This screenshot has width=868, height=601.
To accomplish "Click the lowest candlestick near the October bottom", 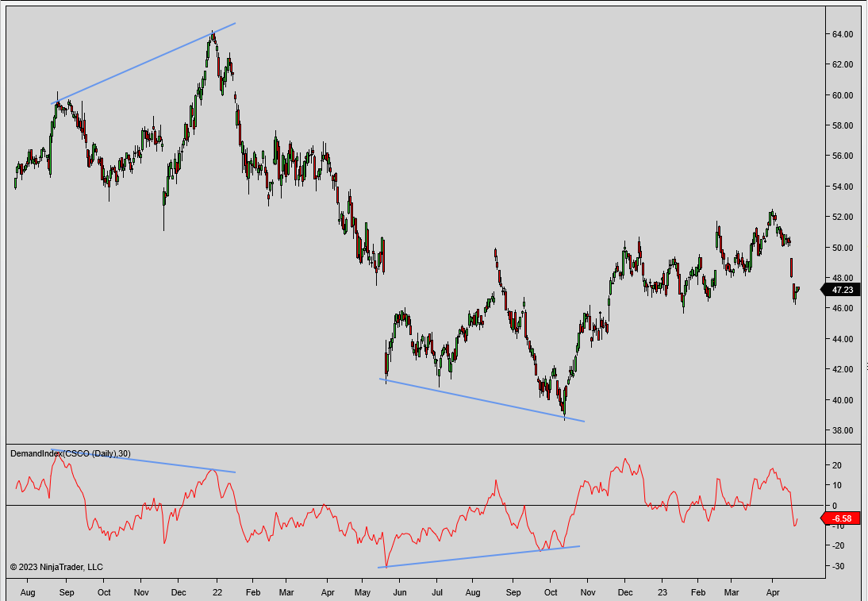I will 563,405.
